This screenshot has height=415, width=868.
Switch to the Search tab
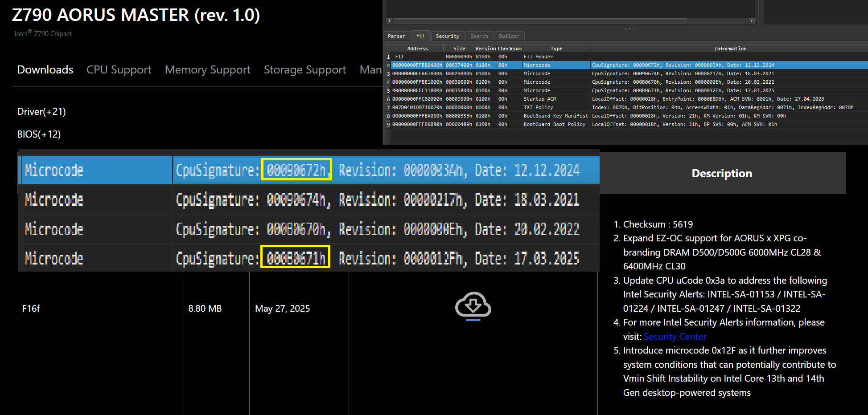point(479,36)
